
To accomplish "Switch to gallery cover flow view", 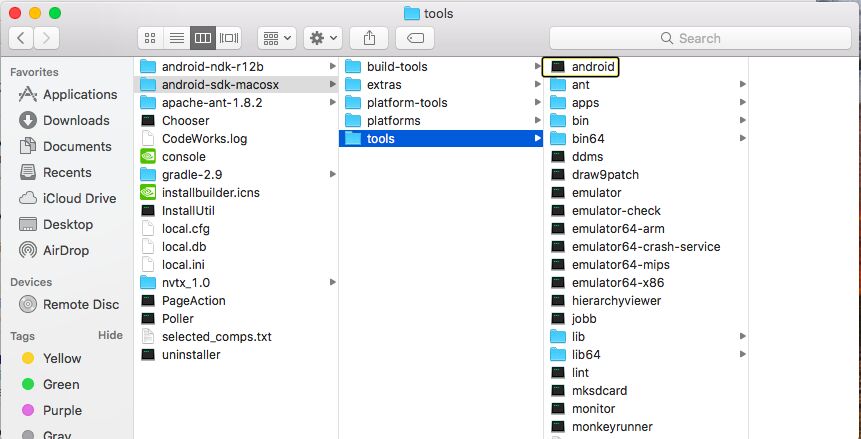I will pos(229,38).
